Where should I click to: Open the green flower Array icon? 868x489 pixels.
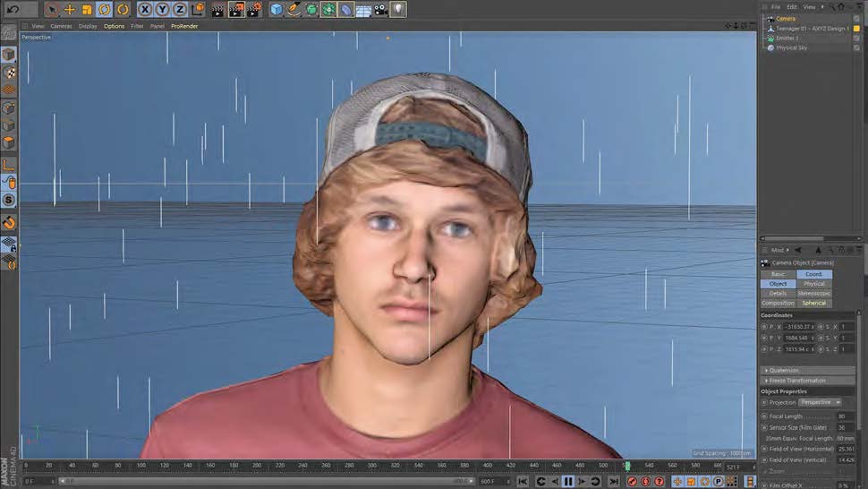tap(328, 10)
